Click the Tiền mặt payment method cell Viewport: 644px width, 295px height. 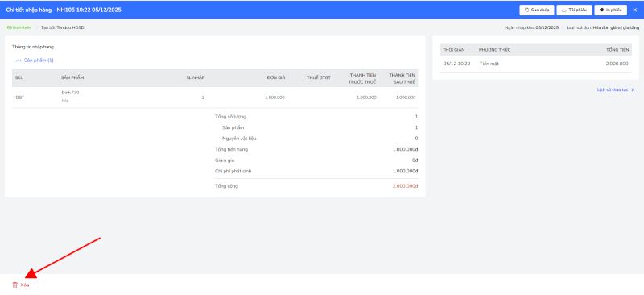(489, 64)
